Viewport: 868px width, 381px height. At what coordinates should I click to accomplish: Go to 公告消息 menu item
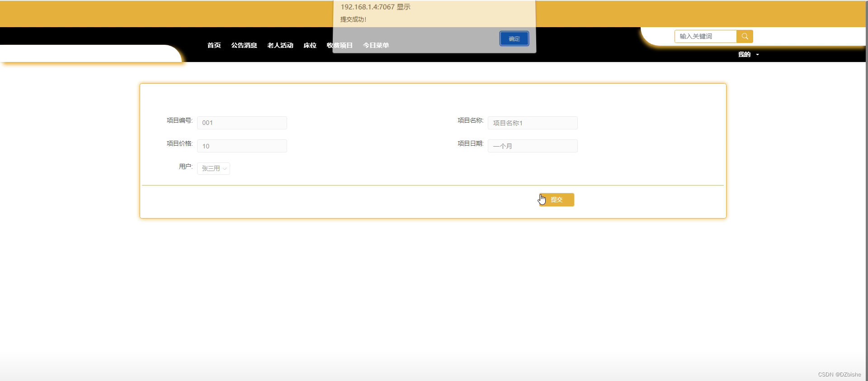(x=244, y=45)
